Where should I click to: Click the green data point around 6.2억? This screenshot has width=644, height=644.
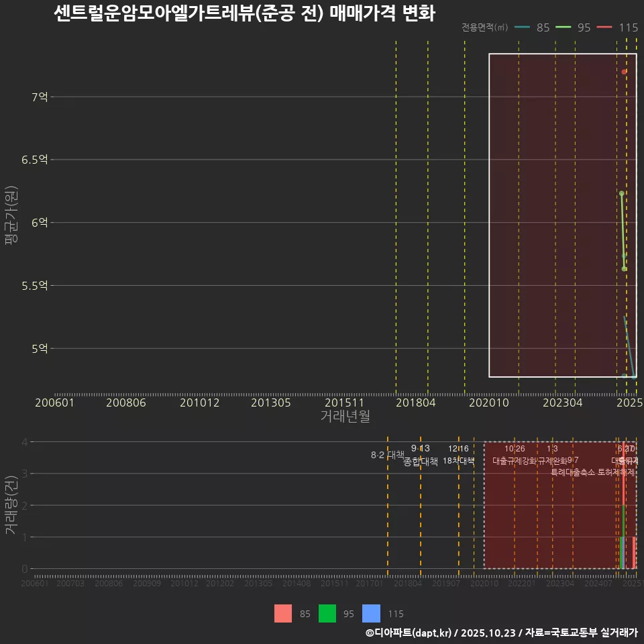click(x=621, y=193)
